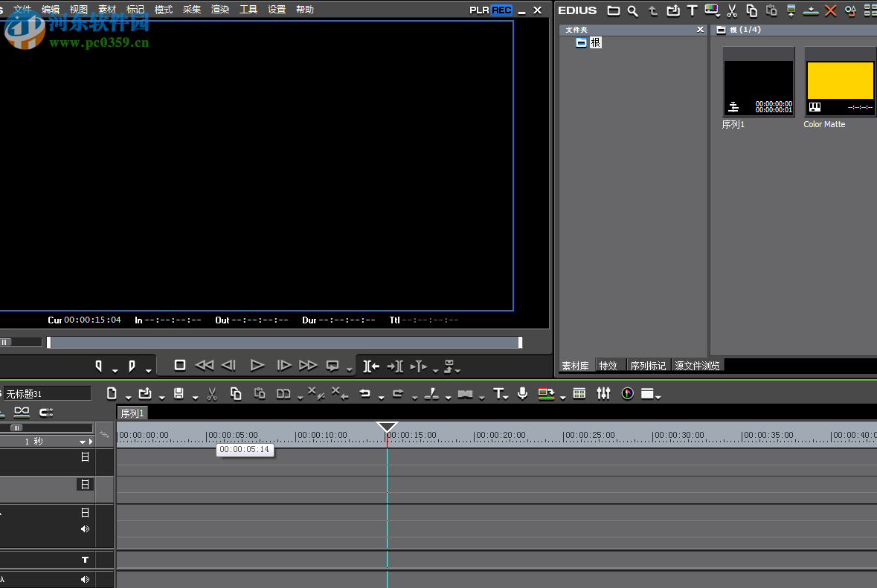877x588 pixels.
Task: Expand the title tool dropdown arrow in timeline toolbar
Action: point(507,397)
